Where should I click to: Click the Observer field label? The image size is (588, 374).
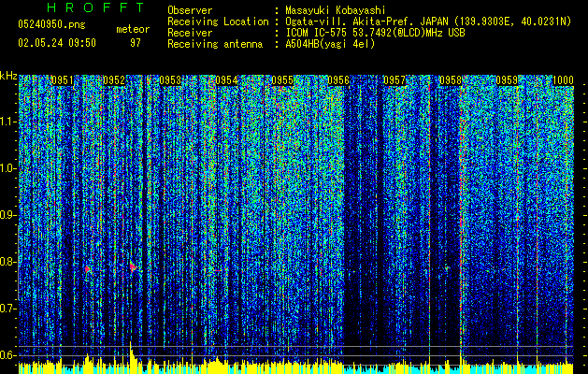(x=190, y=10)
